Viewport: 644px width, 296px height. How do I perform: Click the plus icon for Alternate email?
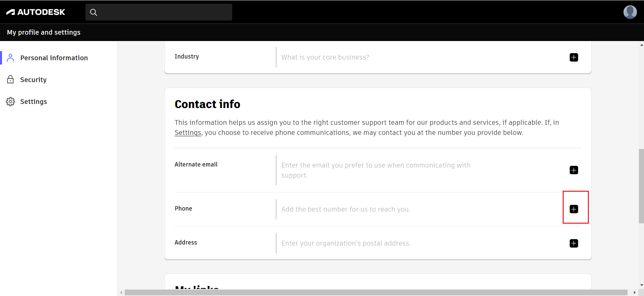tap(574, 170)
